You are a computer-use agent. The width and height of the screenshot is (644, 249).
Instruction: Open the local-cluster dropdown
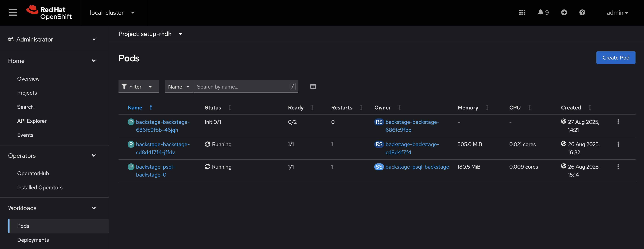(x=112, y=13)
